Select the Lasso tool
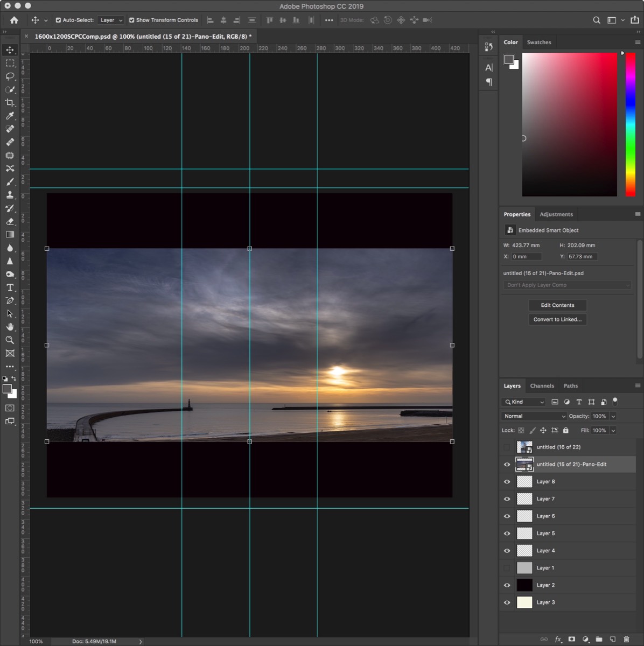 pyautogui.click(x=10, y=76)
